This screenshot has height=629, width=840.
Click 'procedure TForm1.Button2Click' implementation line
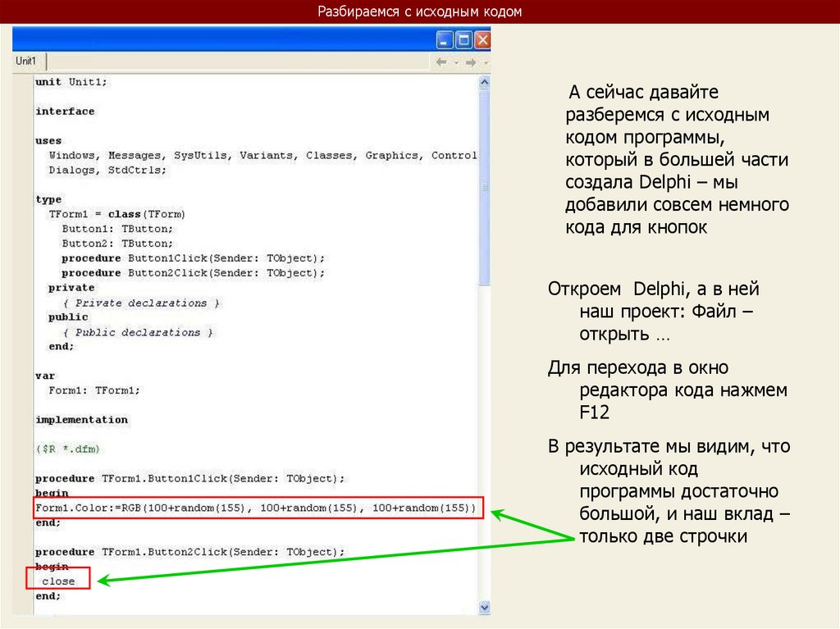(x=190, y=552)
